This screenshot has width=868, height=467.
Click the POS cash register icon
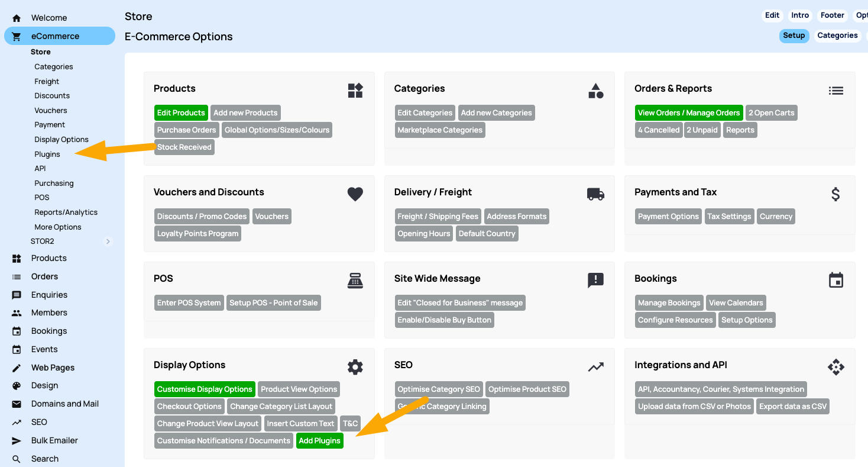355,281
